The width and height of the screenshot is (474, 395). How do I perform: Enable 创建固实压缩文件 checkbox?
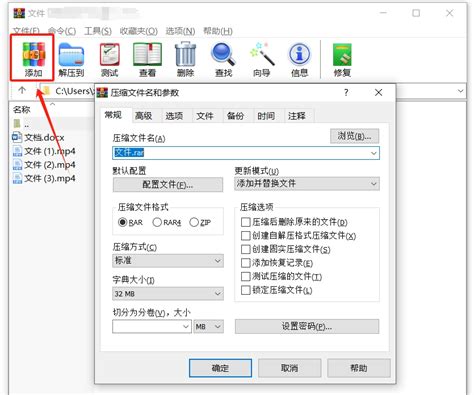245,249
